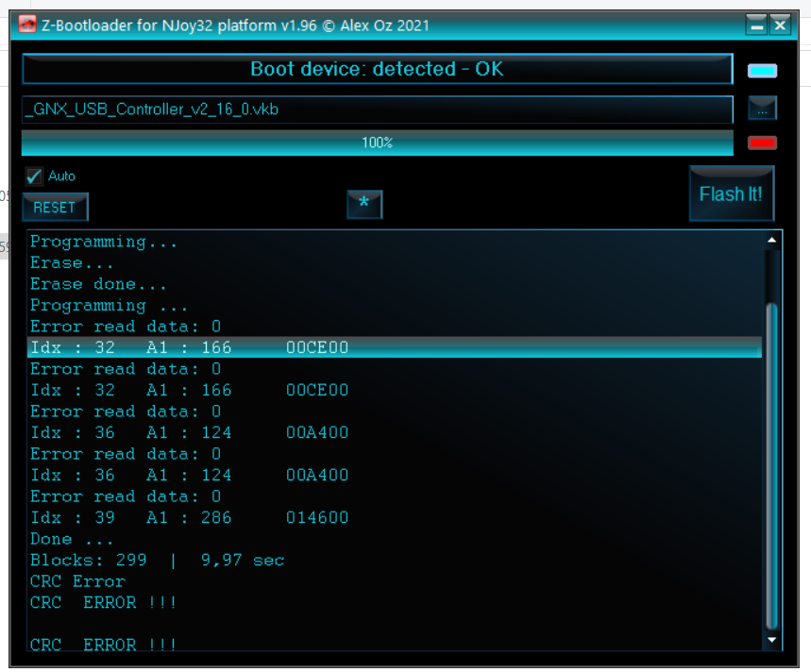The width and height of the screenshot is (811, 672).
Task: Open file browser with the ... button
Action: 762,109
